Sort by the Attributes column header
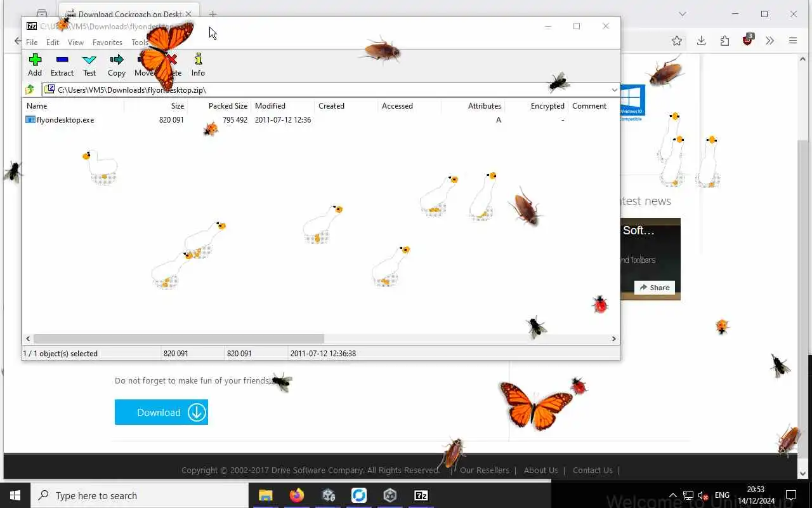The height and width of the screenshot is (508, 812). (473, 106)
